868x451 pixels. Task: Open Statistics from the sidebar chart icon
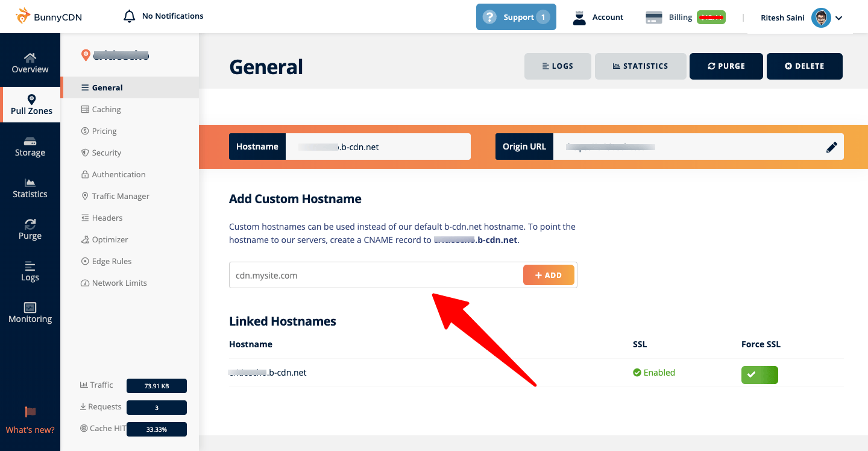(30, 183)
